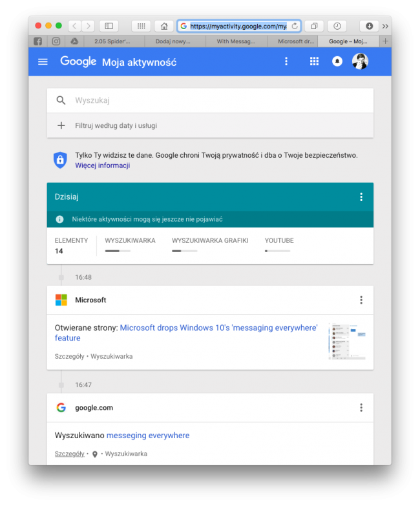Click the Microsoft logo icon
The image size is (420, 506).
[x=61, y=300]
